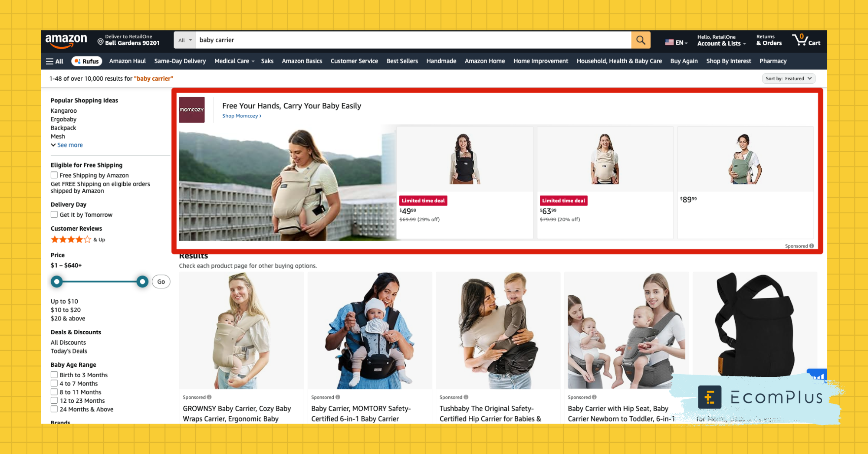Expand See more shopping ideas
This screenshot has height=454, width=868.
coord(67,145)
